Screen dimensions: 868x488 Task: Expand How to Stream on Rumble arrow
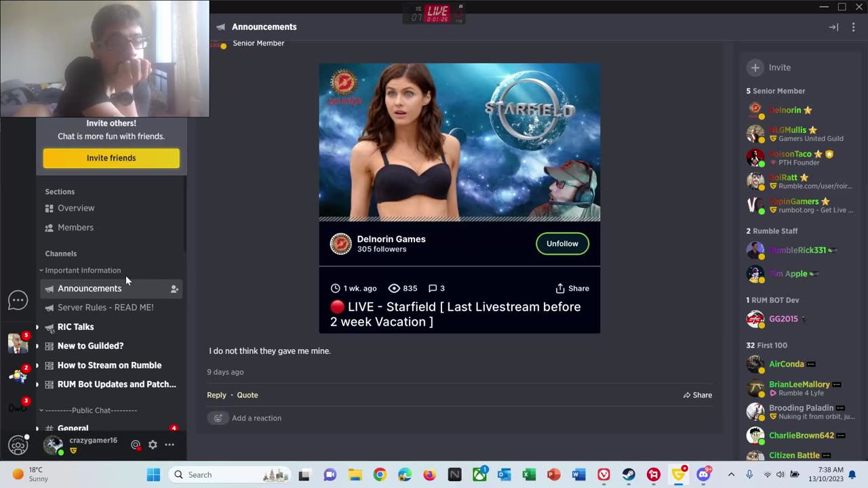coord(37,365)
